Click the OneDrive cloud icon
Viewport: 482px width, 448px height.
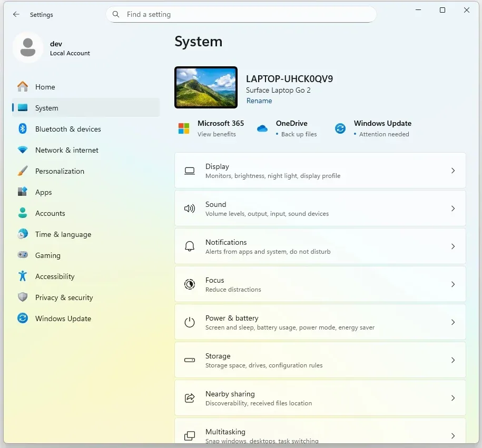(x=262, y=128)
